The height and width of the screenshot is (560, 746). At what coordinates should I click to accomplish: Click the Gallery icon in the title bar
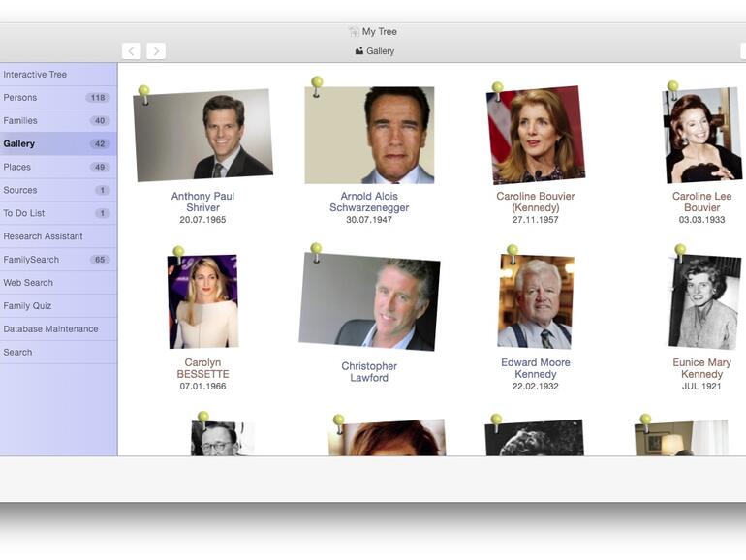pyautogui.click(x=359, y=51)
